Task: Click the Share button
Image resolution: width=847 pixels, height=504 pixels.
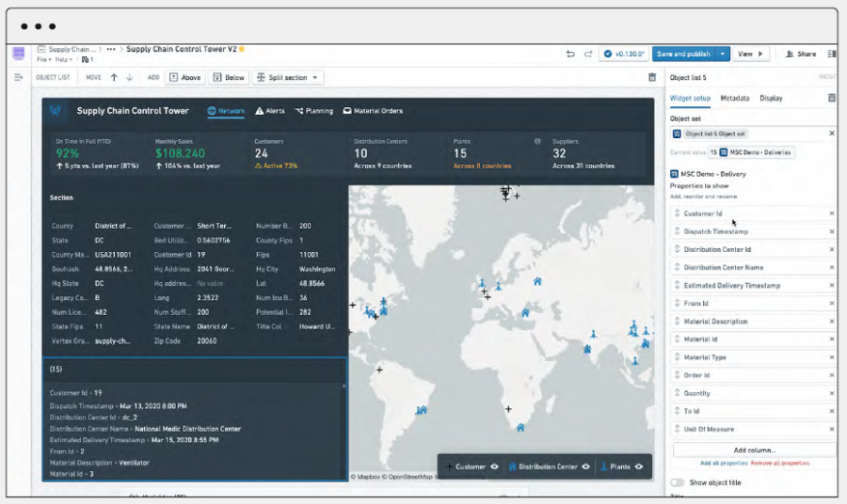Action: (801, 54)
